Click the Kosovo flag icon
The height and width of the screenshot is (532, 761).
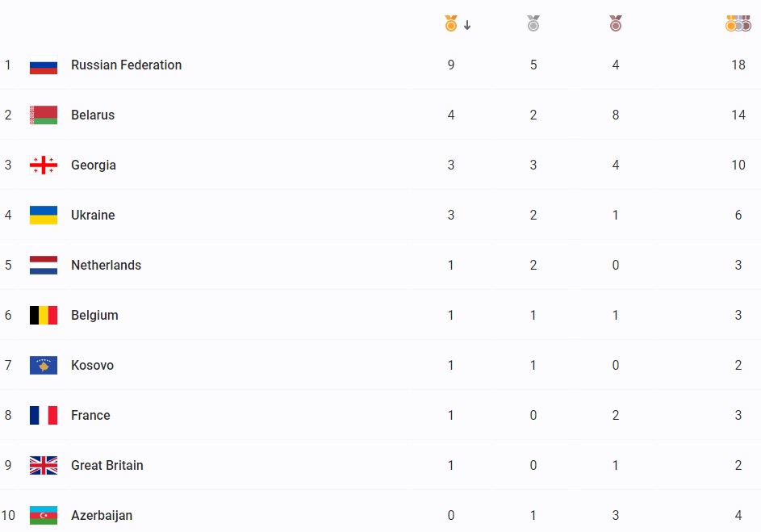44,366
